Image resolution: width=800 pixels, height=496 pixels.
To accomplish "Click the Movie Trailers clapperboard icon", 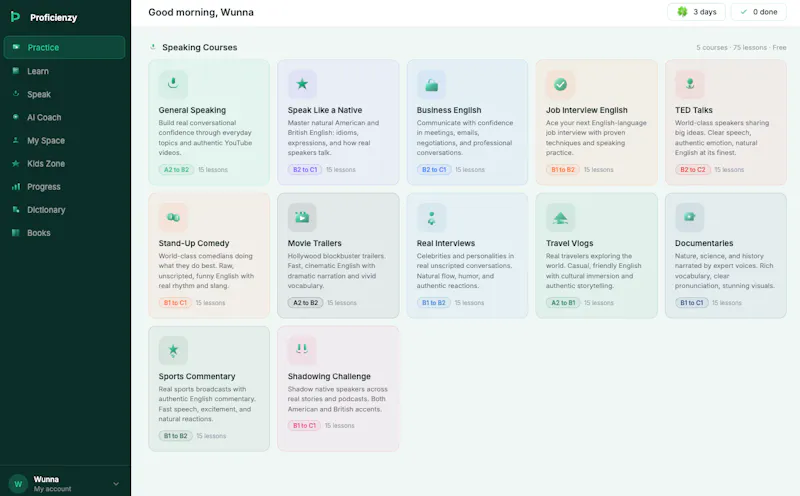I will (302, 217).
